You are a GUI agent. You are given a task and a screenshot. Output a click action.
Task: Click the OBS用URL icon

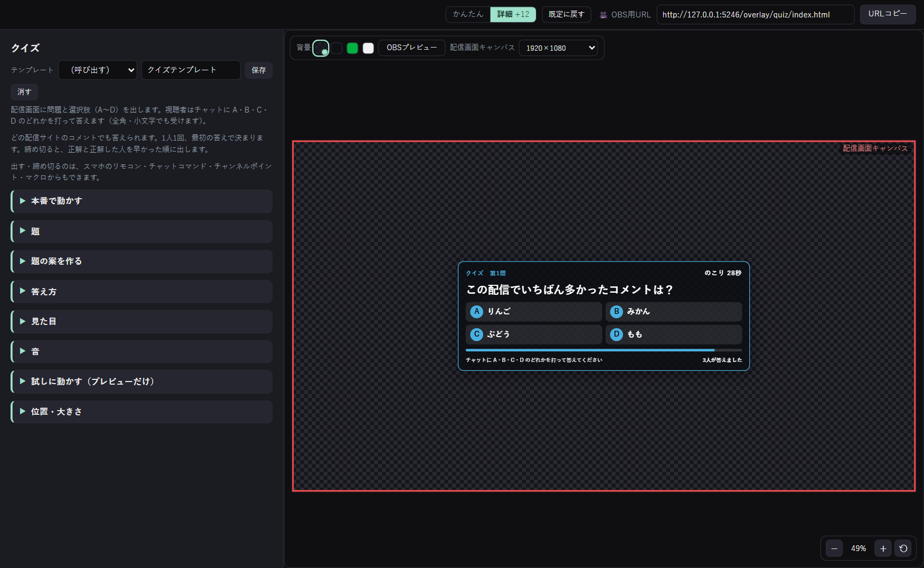point(603,15)
